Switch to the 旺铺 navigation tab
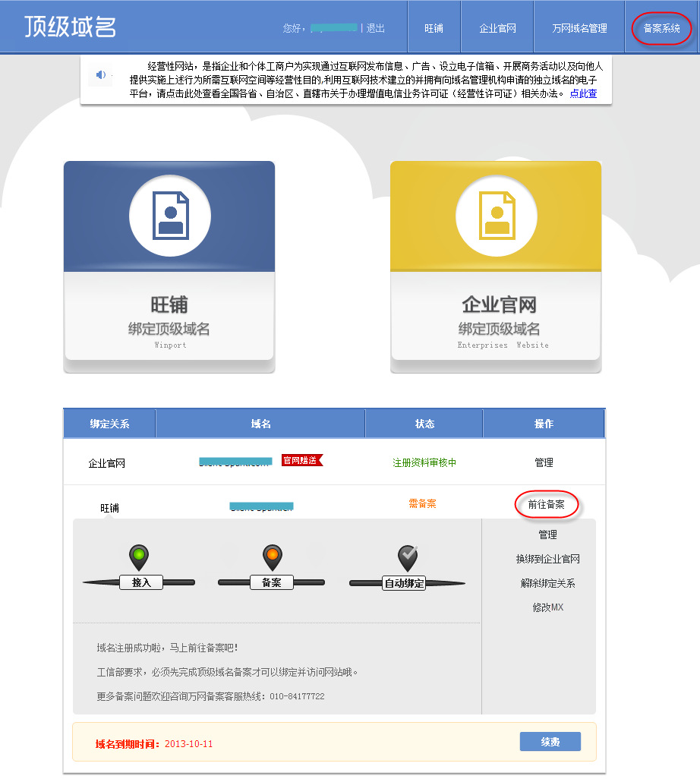Screen dimensions: 700x779 coord(434,27)
